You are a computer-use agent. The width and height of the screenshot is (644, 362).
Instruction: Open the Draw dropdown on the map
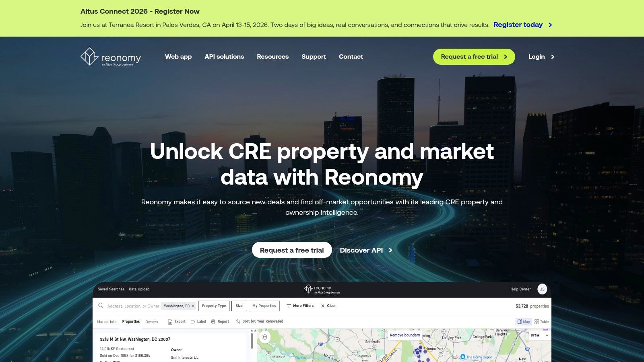coord(539,335)
